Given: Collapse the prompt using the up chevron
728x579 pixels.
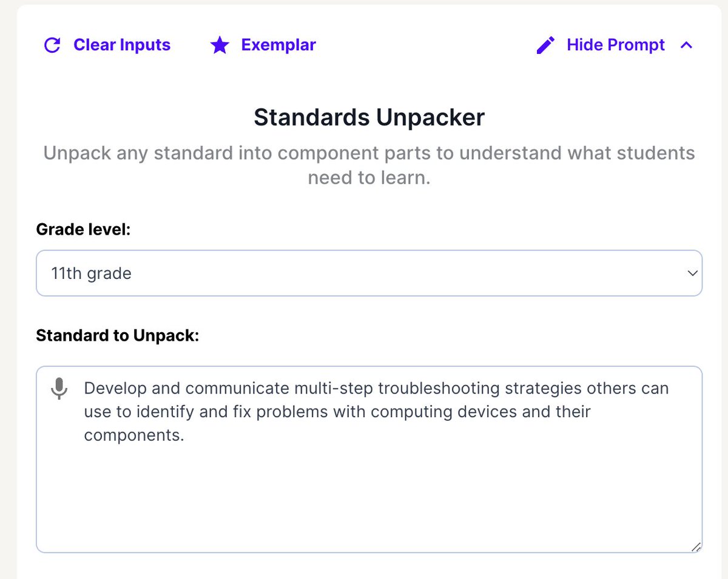Looking at the screenshot, I should [x=687, y=45].
